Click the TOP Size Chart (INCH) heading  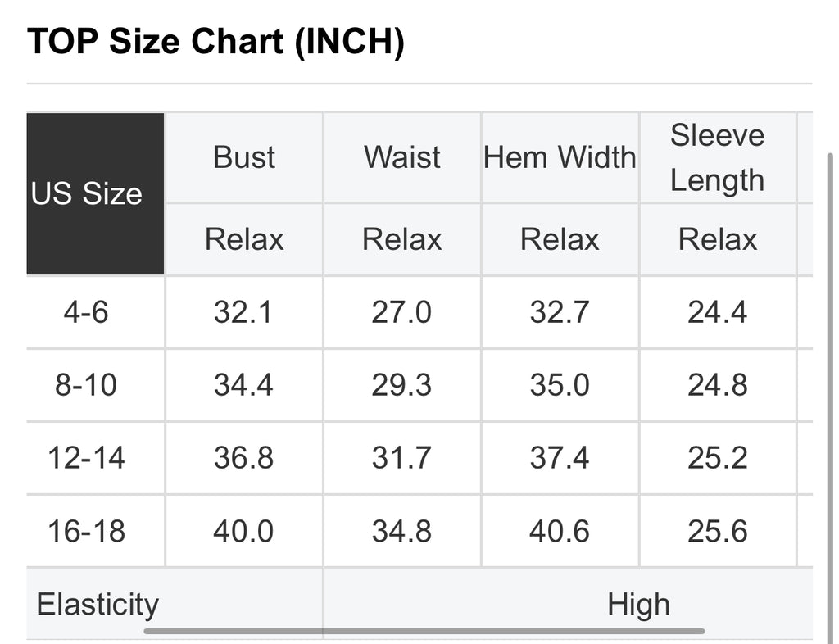[x=215, y=42]
